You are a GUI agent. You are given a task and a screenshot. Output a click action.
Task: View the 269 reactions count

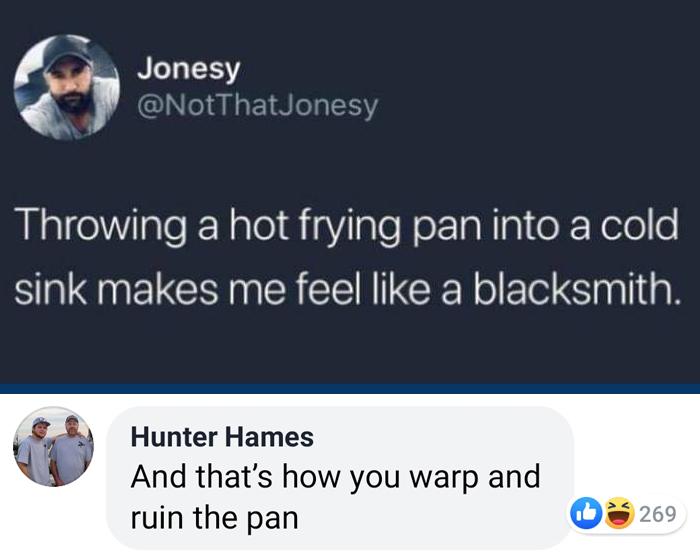(658, 514)
